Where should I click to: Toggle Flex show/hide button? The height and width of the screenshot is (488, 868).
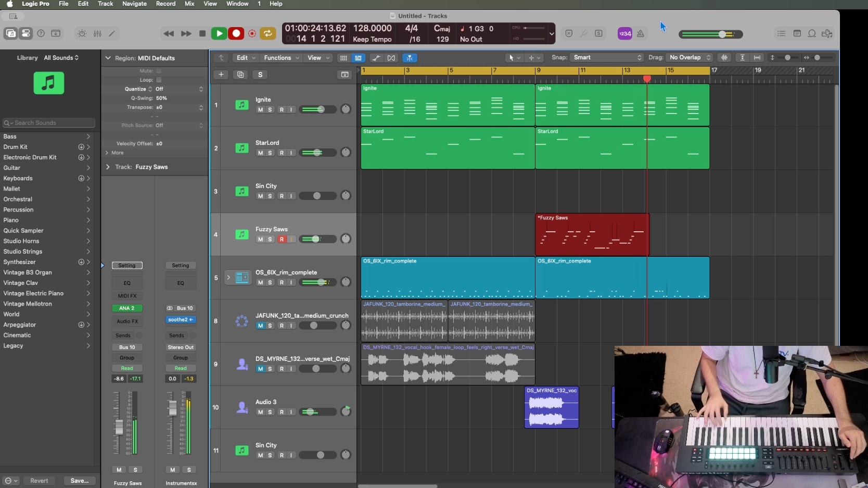pos(391,58)
